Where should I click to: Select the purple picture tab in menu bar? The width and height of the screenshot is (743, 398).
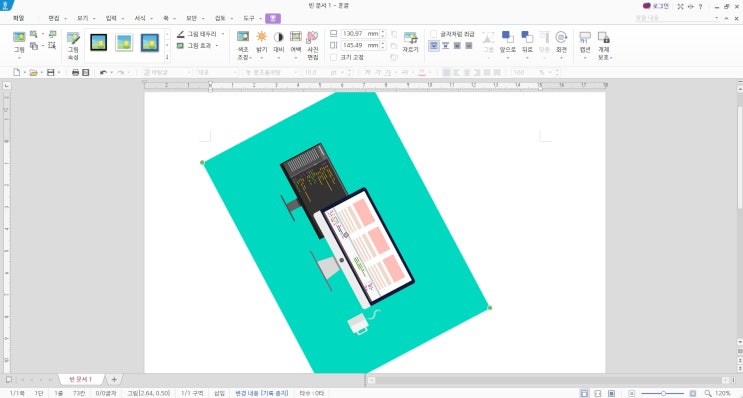pyautogui.click(x=273, y=18)
